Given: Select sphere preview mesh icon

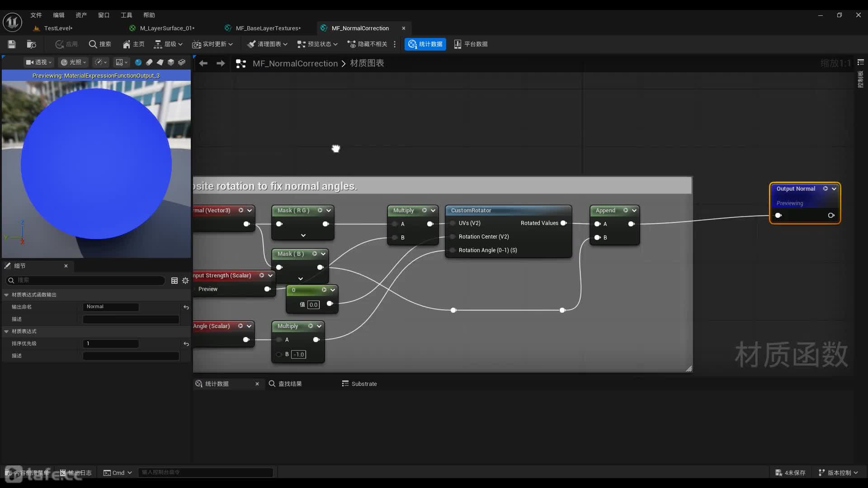Looking at the screenshot, I should pyautogui.click(x=138, y=62).
